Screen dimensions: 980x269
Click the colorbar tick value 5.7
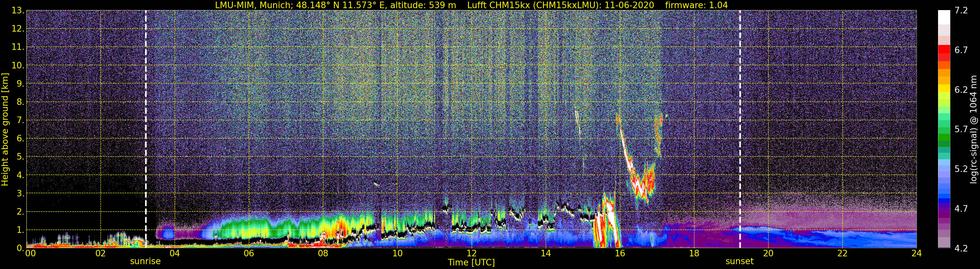(x=961, y=130)
